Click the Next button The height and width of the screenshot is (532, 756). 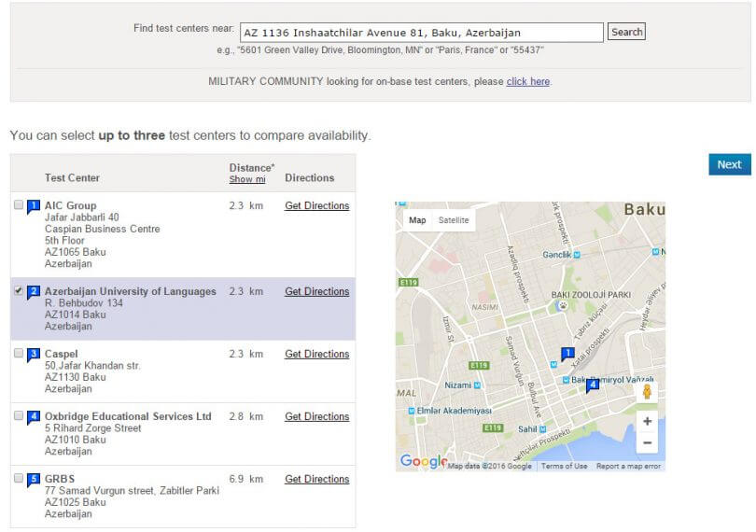pyautogui.click(x=729, y=164)
